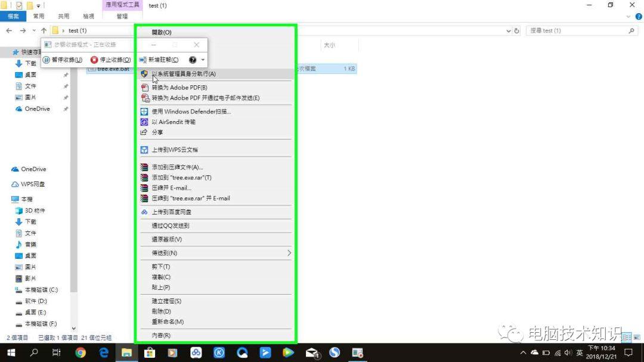Rename file using 重新命名(M)

point(216,321)
